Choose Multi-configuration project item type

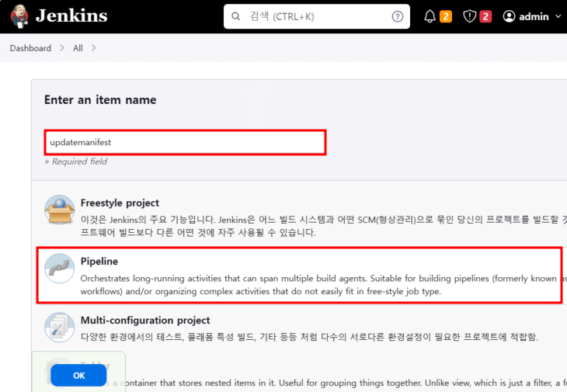145,320
